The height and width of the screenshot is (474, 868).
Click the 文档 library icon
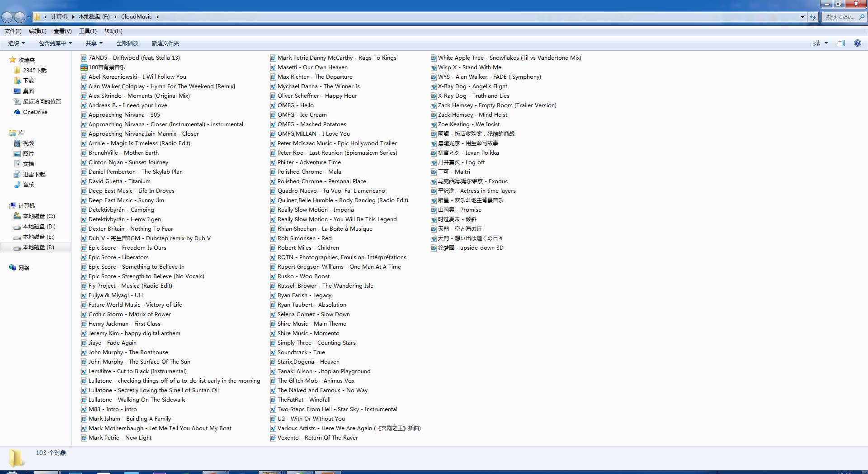click(x=17, y=164)
